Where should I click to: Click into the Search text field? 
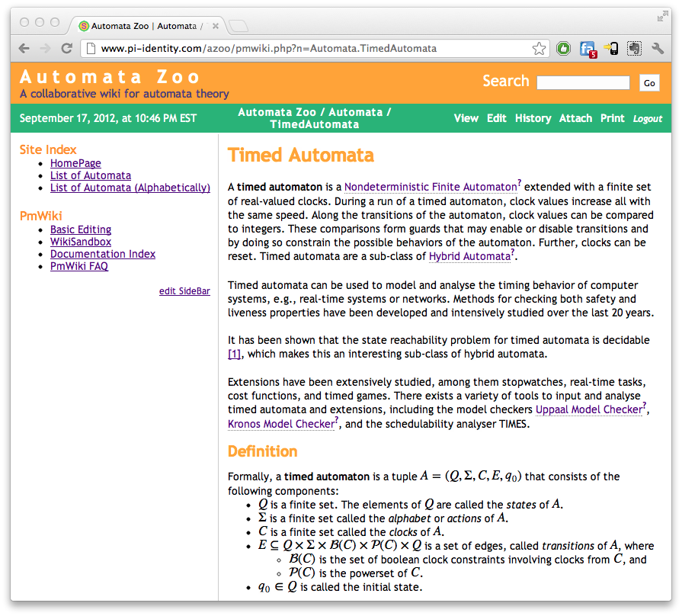click(x=583, y=82)
